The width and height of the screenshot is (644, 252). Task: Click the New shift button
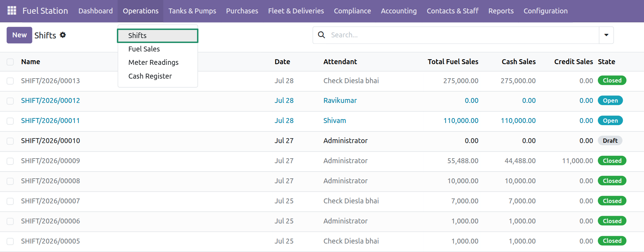19,35
